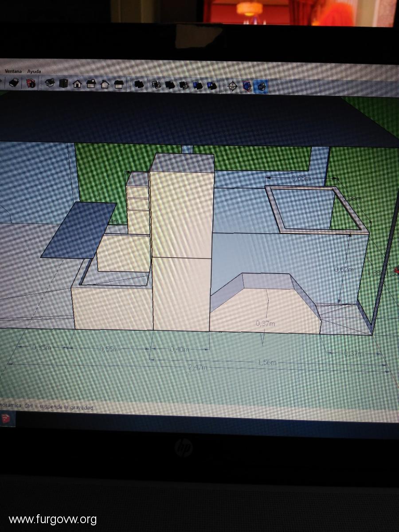Switch to Top view icon
The height and width of the screenshot is (532, 399).
[x=64, y=83]
